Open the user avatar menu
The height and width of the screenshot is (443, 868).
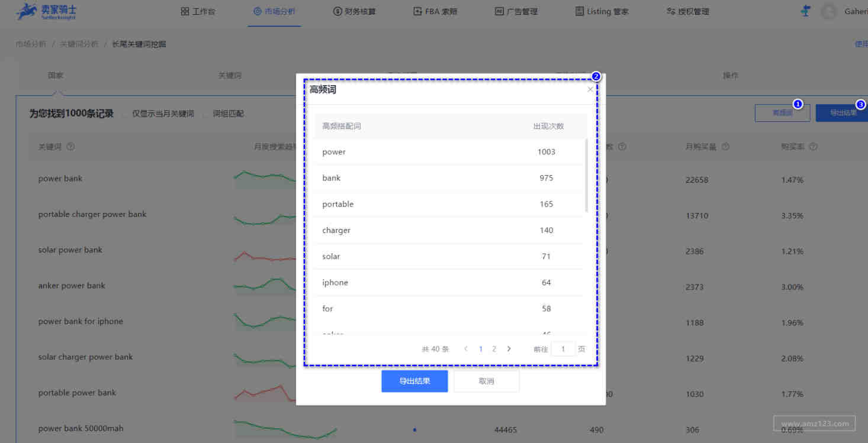coord(830,11)
